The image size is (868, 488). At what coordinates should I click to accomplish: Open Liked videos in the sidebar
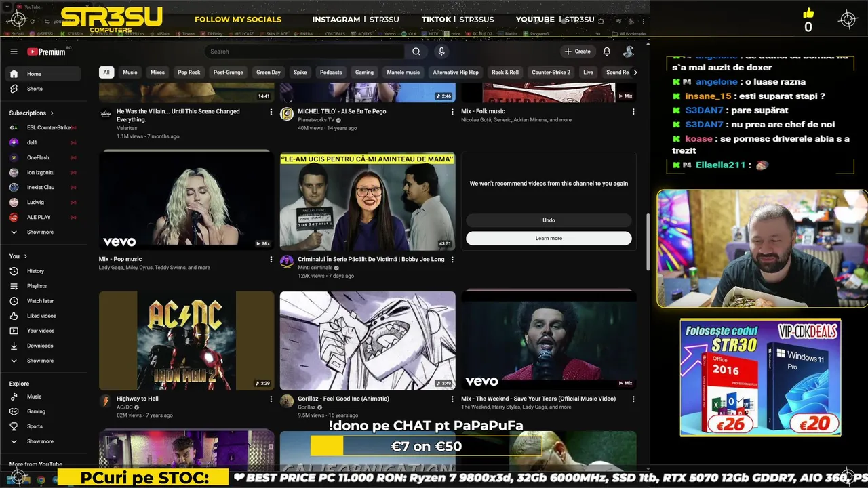pos(43,316)
